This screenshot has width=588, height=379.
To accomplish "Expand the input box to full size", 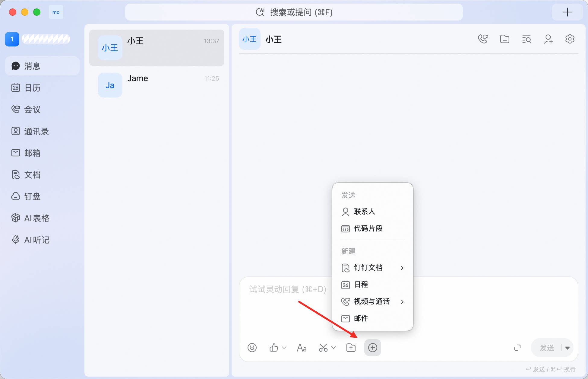I will [x=517, y=348].
